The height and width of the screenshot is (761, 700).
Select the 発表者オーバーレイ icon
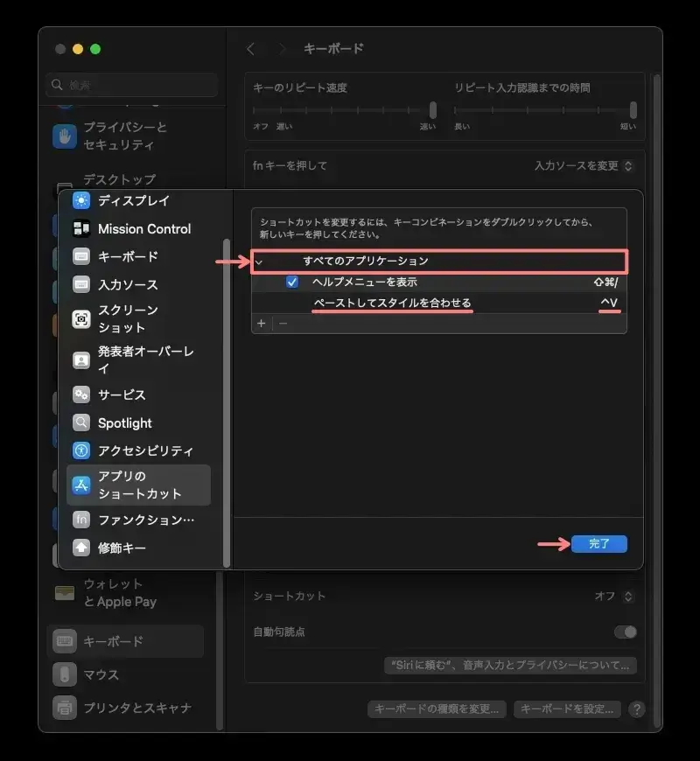click(80, 359)
